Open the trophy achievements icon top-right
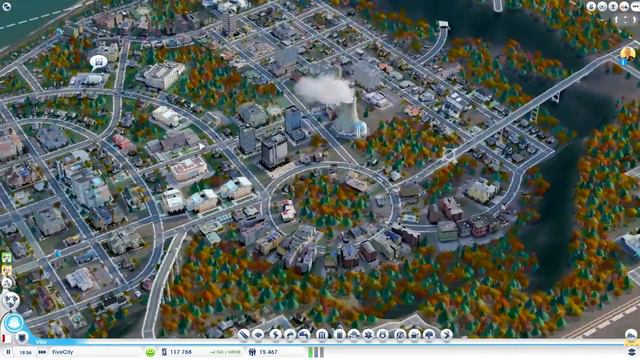The height and width of the screenshot is (360, 640). coord(613,6)
